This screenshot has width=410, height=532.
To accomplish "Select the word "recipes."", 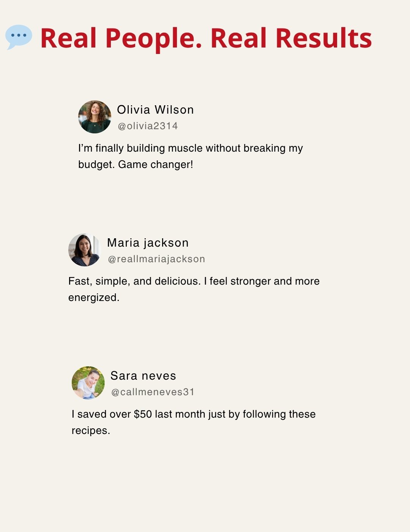I will [91, 431].
